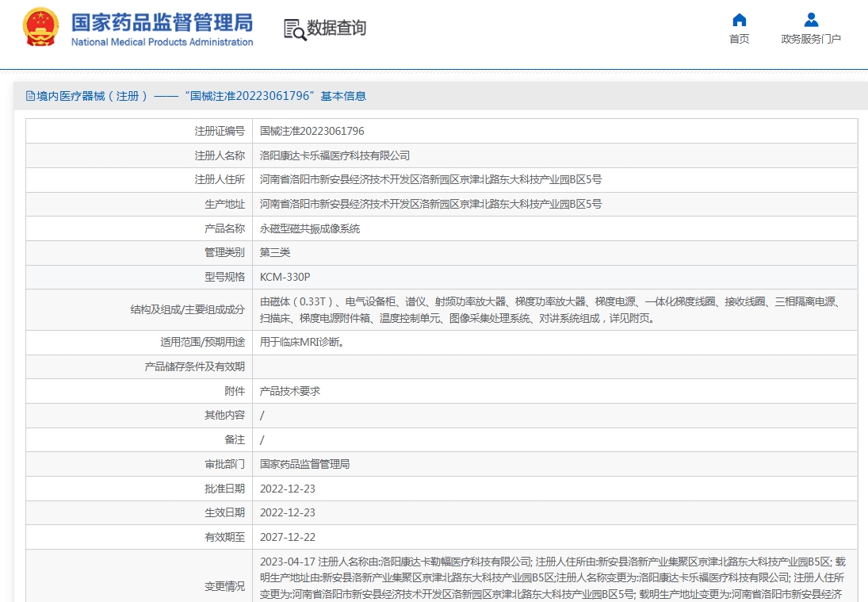The height and width of the screenshot is (602, 868).
Task: Click the 批准日期 label cell
Action: point(139,489)
